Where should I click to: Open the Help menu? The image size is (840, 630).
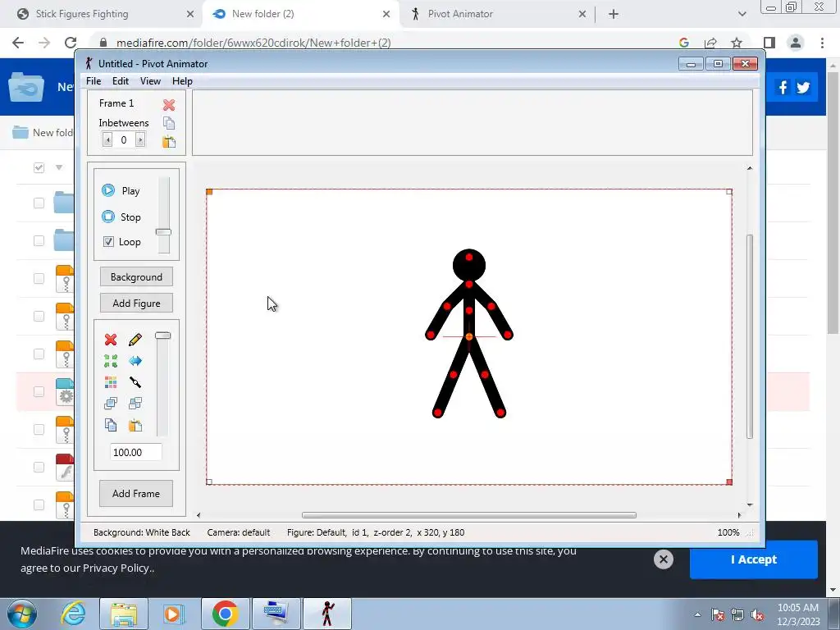click(x=182, y=81)
